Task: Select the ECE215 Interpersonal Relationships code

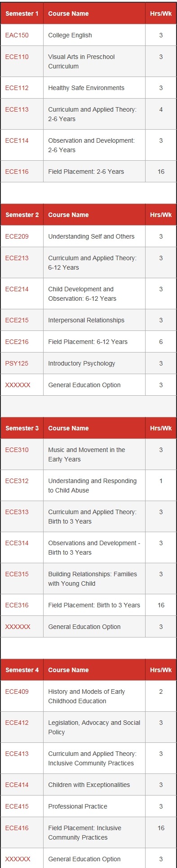Action: click(x=17, y=320)
